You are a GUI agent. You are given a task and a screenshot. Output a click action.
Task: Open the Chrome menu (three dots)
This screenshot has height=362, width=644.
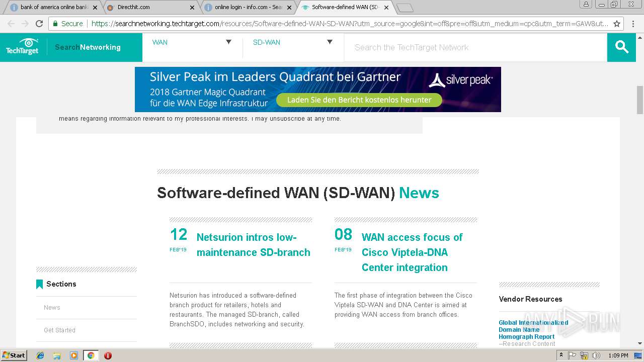(633, 24)
